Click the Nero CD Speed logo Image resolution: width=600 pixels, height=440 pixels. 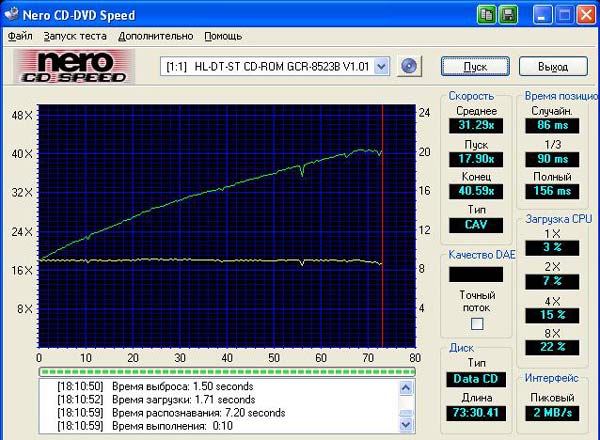click(70, 66)
